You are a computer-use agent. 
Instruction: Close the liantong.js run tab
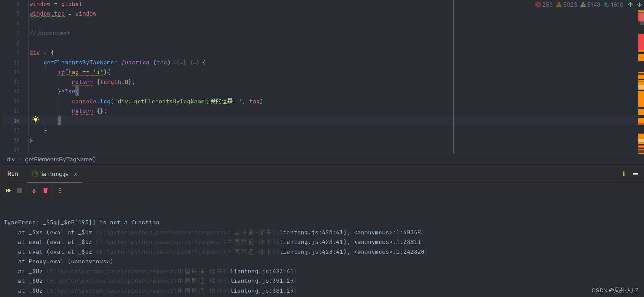click(76, 174)
